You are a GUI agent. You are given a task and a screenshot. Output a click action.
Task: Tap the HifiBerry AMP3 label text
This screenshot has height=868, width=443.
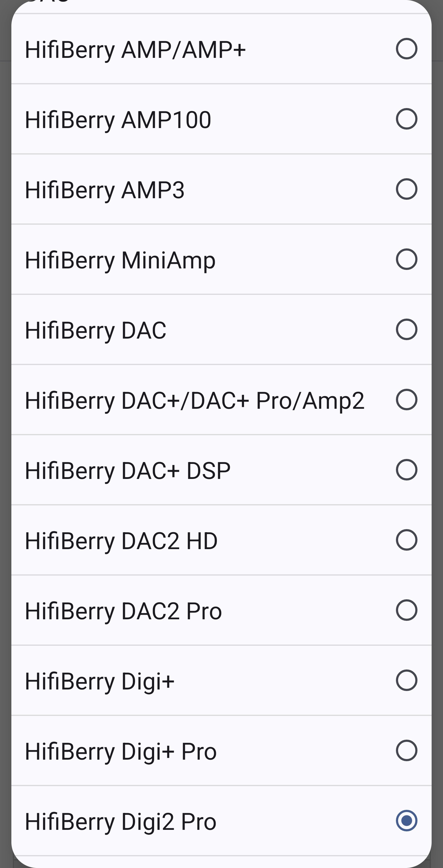click(x=105, y=191)
